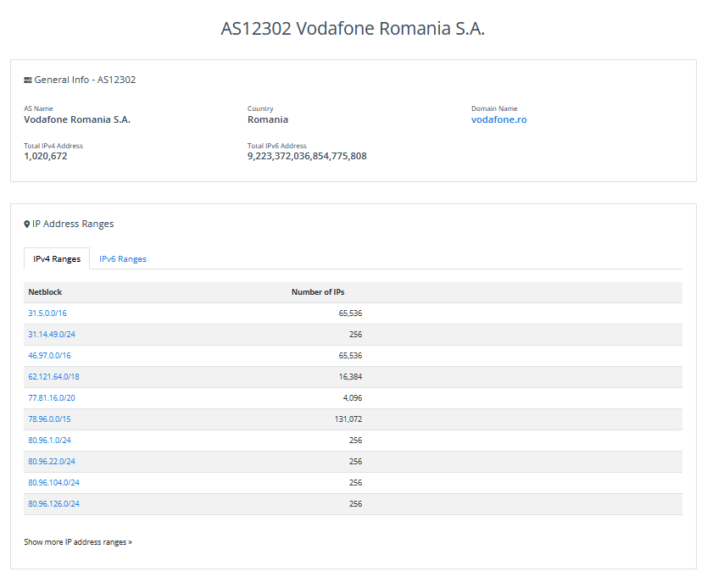
Task: Open netblock 78.96.0.0/15
Action: point(50,419)
